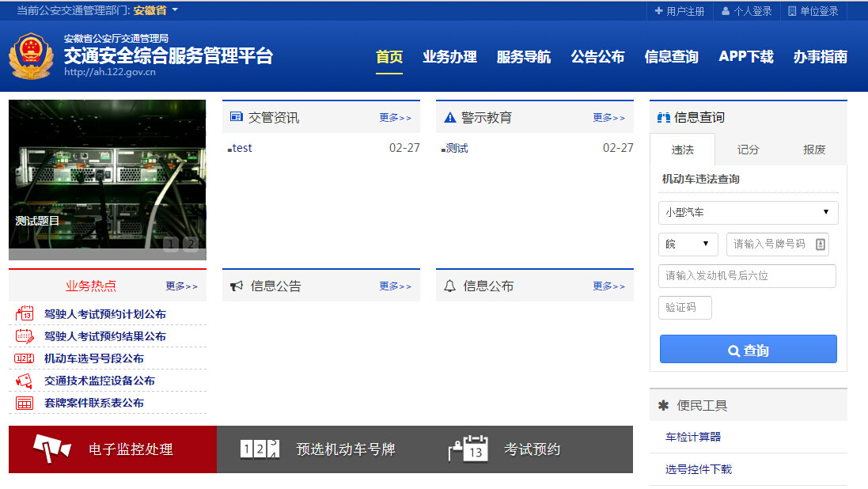Click the 请输入发动机号后六位 input field

(x=748, y=275)
